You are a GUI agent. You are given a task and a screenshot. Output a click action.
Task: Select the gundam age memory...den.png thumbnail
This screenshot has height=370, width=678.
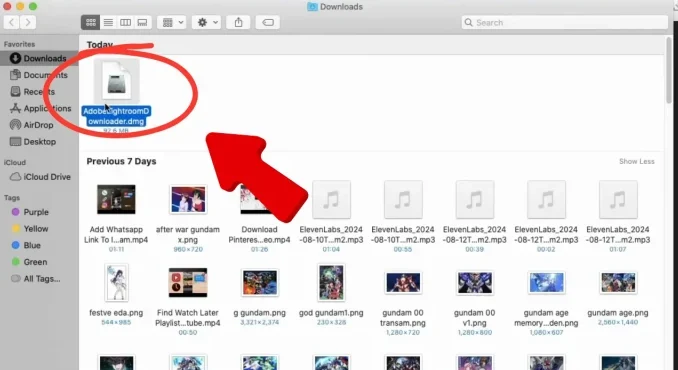[546, 283]
